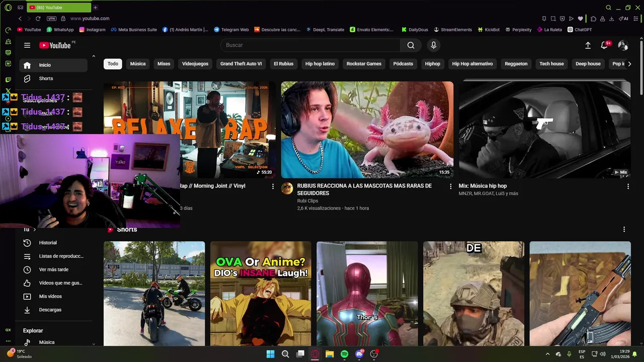Select the Rockstar Games chip
Screen dimensions: 644x362
(364, 64)
